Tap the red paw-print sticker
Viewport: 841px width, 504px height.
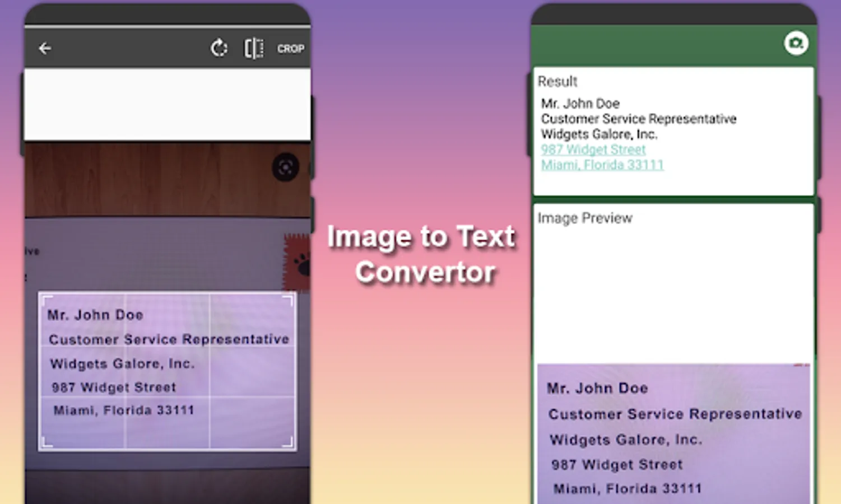coord(298,263)
